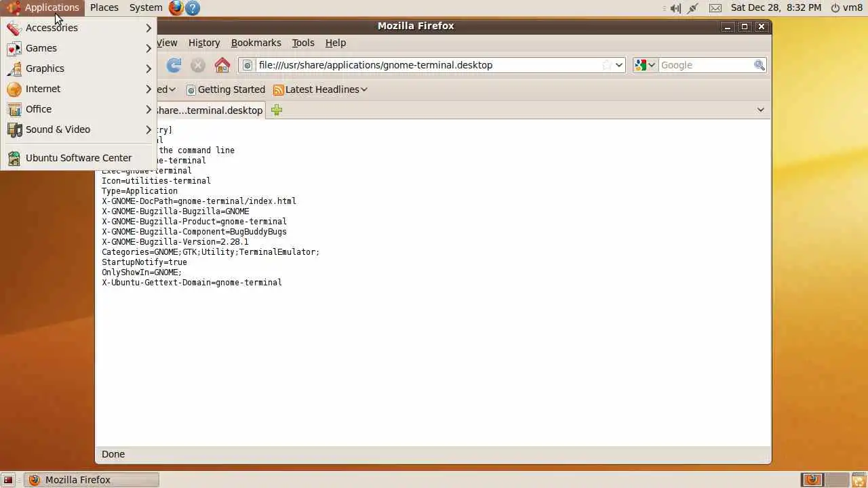
Task: Click the search magnifier icon
Action: (x=759, y=65)
